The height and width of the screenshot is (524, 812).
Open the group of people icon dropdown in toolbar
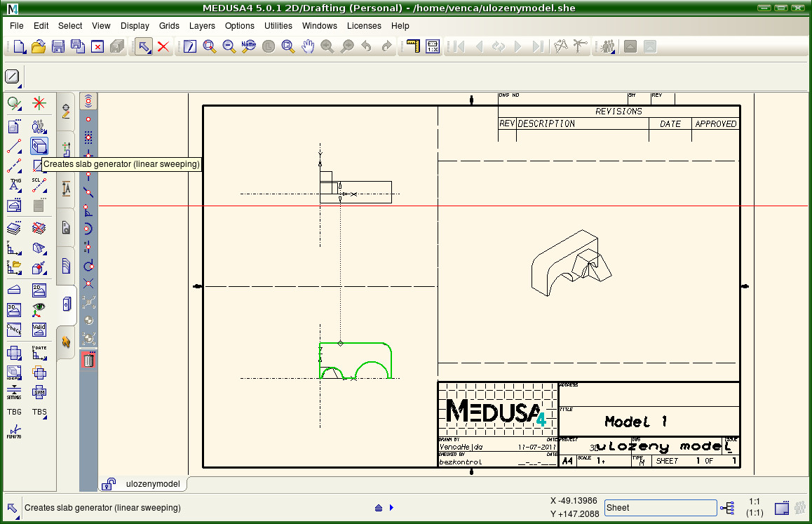pyautogui.click(x=607, y=46)
